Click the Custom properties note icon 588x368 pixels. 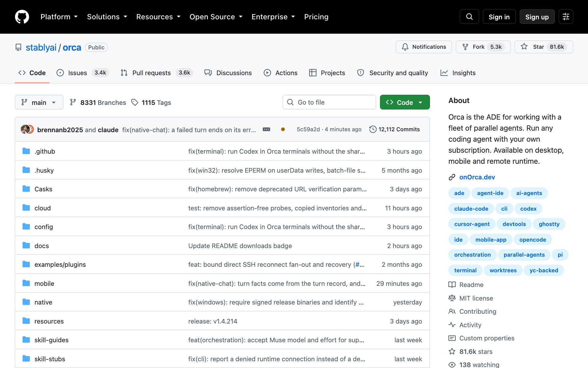[x=452, y=338]
